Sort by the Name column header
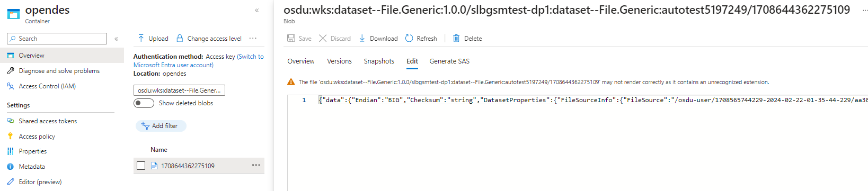Image resolution: width=868 pixels, height=191 pixels. (x=159, y=150)
